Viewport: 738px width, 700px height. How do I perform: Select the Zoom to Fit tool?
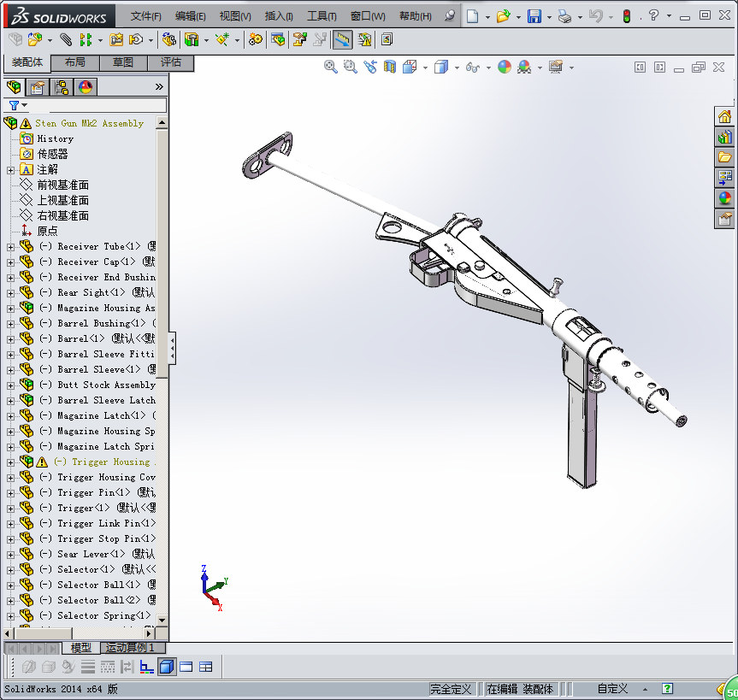click(331, 67)
